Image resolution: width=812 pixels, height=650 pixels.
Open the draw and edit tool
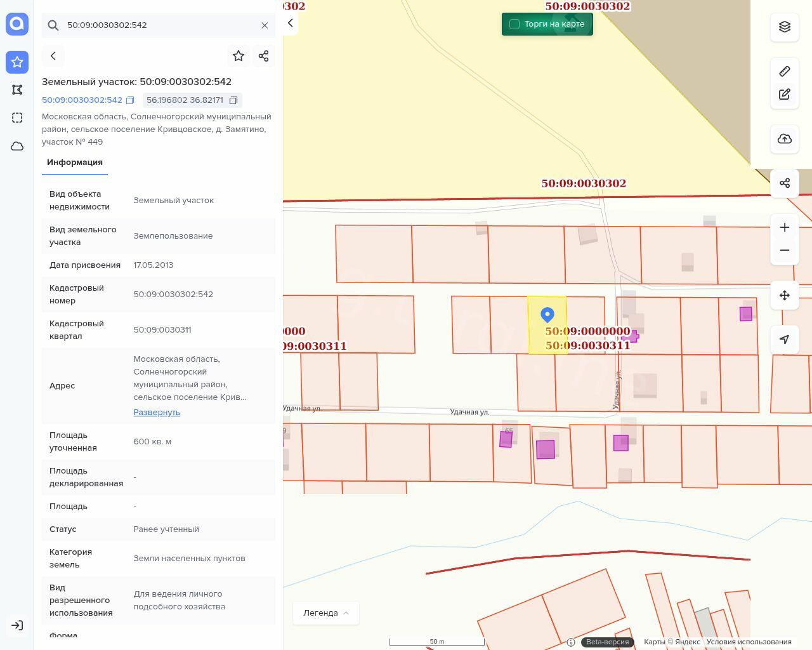[785, 95]
